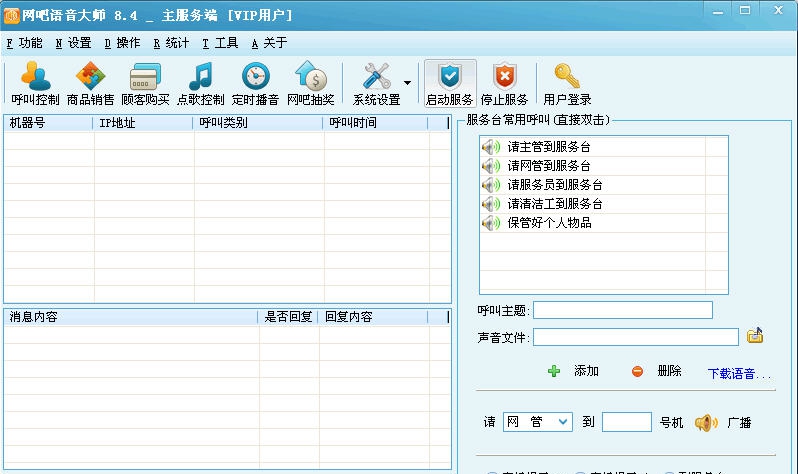The image size is (798, 474).
Task: Open the 网吧抽奖 lottery tool
Action: tap(310, 83)
